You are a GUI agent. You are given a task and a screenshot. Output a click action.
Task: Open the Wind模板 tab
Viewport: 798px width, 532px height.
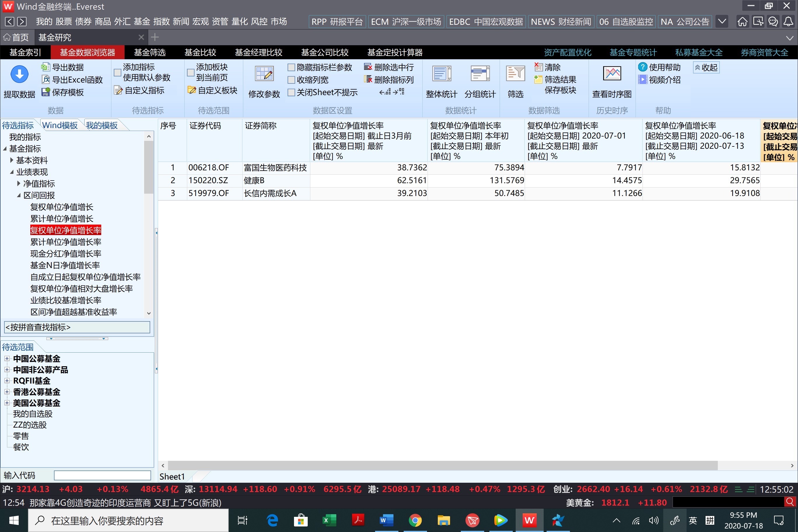(60, 125)
